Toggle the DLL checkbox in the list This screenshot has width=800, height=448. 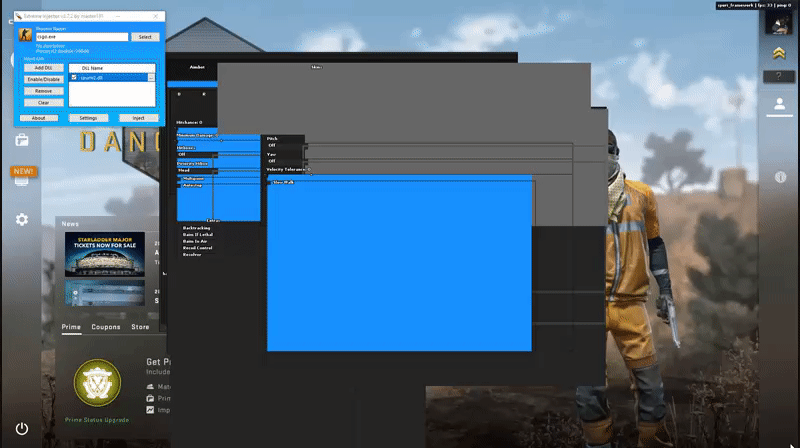tap(74, 78)
